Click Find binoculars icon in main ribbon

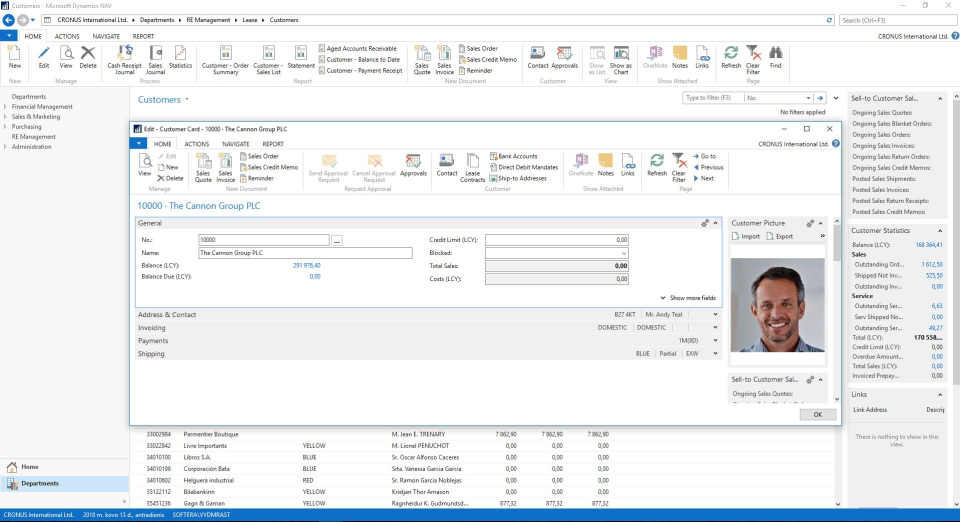pyautogui.click(x=776, y=58)
